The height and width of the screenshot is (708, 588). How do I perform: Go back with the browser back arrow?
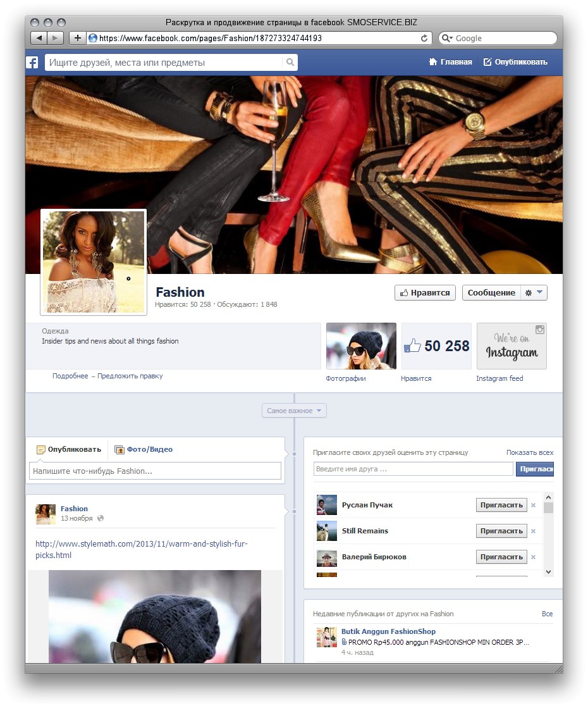(x=39, y=38)
